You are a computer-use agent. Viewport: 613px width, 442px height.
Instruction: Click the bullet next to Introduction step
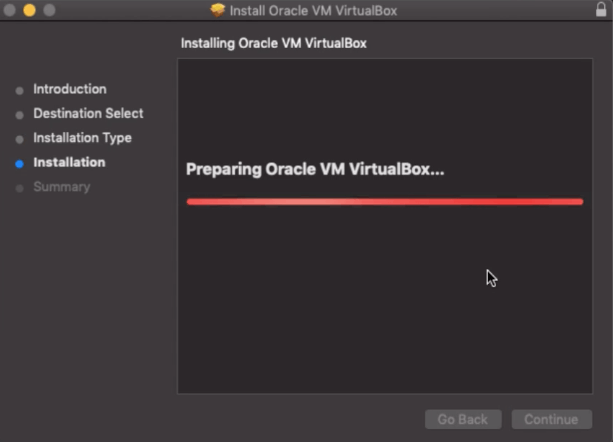click(20, 90)
